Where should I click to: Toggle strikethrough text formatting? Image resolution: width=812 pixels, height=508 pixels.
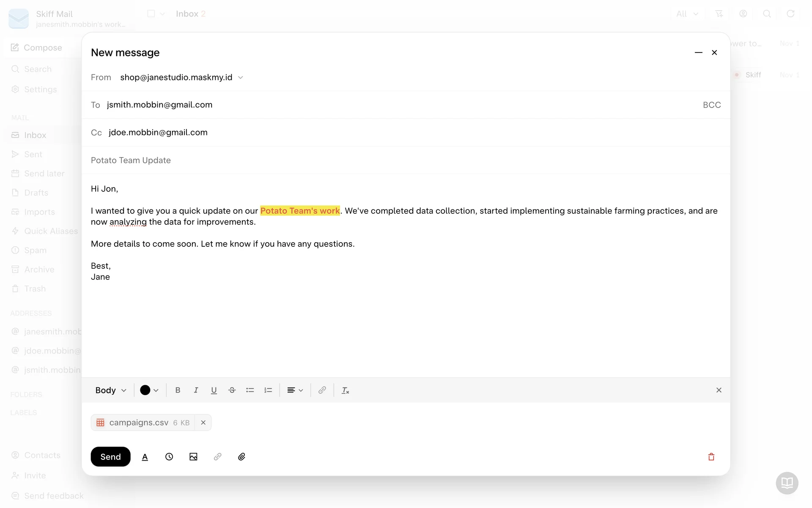pos(232,390)
